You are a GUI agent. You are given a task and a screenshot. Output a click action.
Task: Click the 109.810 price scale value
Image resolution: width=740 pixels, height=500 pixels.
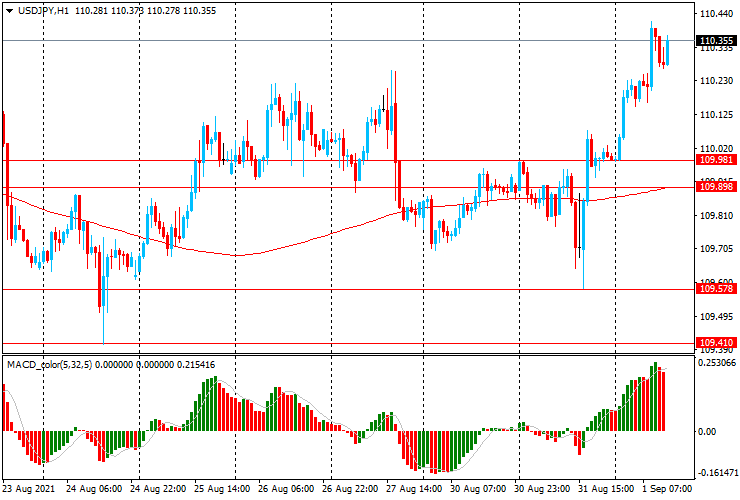716,216
